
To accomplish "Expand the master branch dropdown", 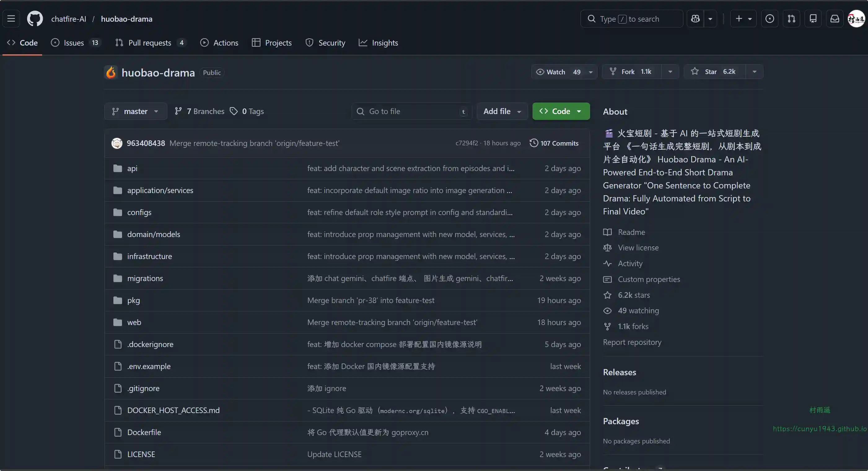I will tap(135, 111).
